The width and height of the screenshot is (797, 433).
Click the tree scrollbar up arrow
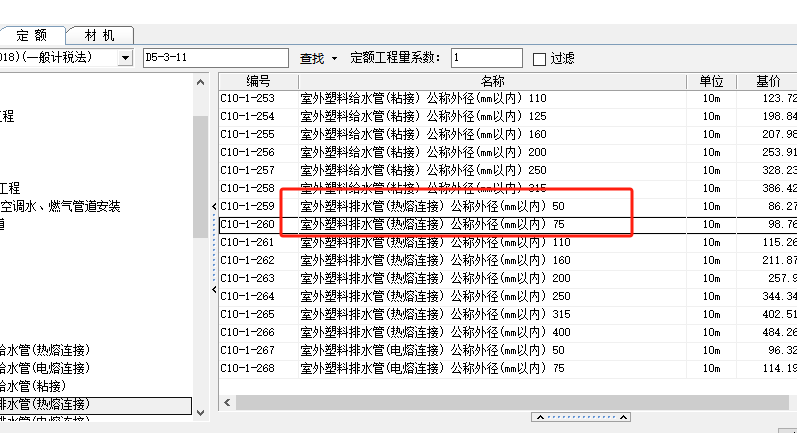(x=200, y=82)
